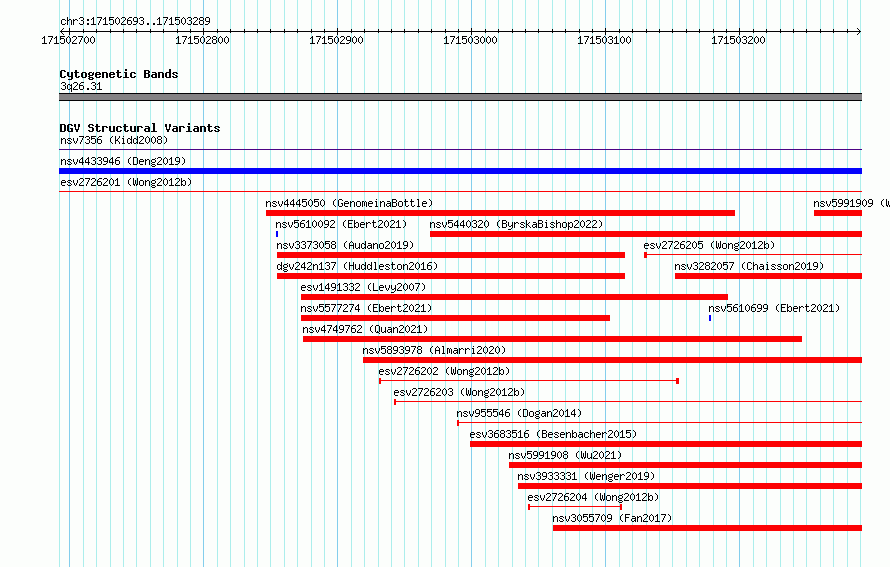Select the nsv4749762 red variant bar
The image size is (890, 567).
[x=552, y=339]
